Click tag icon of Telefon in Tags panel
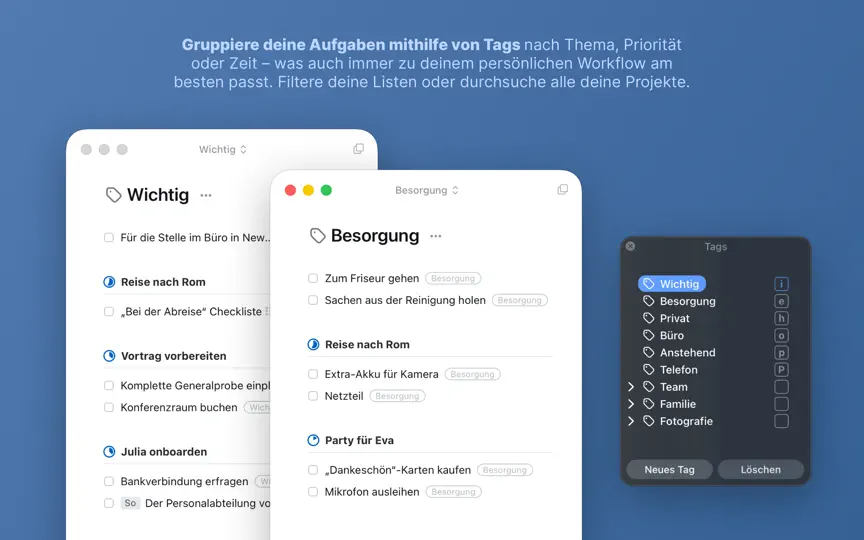Viewport: 864px width, 540px height. 649,369
